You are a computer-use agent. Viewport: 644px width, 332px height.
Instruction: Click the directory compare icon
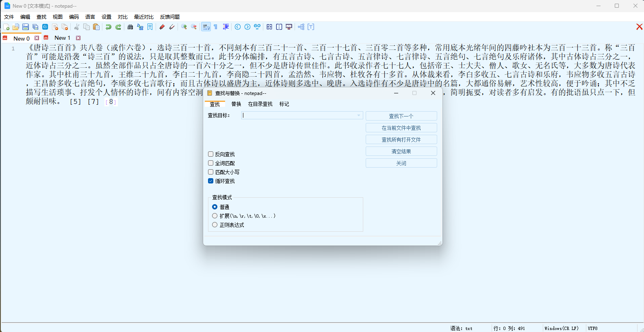click(x=279, y=27)
